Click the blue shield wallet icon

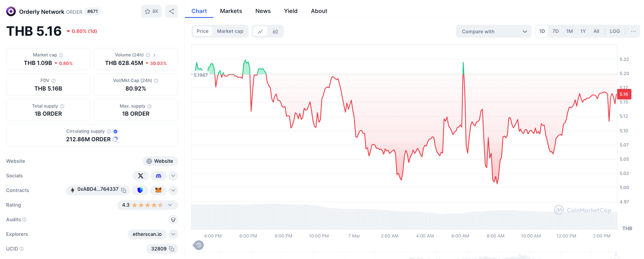click(140, 190)
